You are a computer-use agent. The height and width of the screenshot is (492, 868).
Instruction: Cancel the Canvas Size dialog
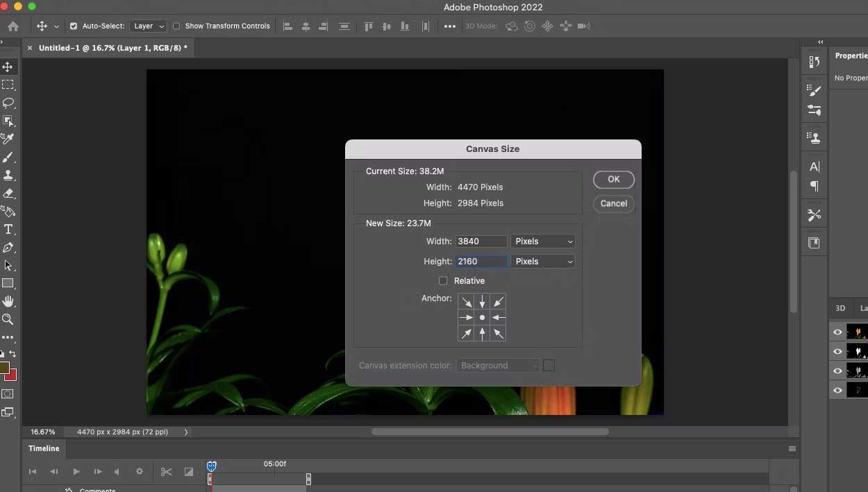point(614,203)
